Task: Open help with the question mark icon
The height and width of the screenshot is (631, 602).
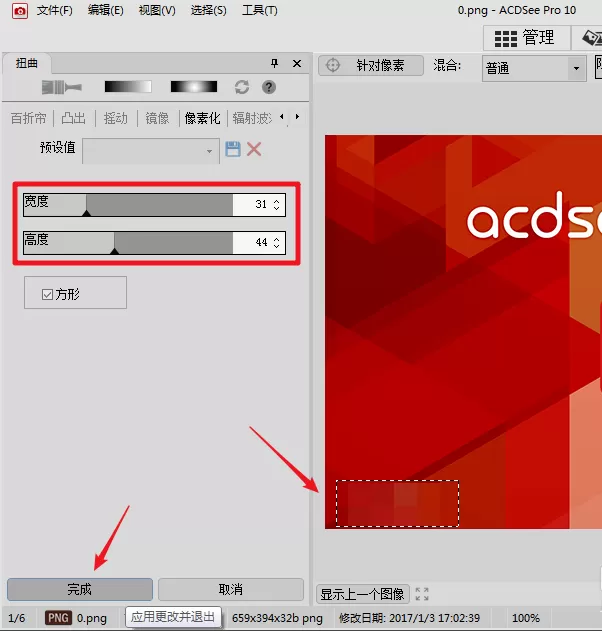Action: [269, 87]
